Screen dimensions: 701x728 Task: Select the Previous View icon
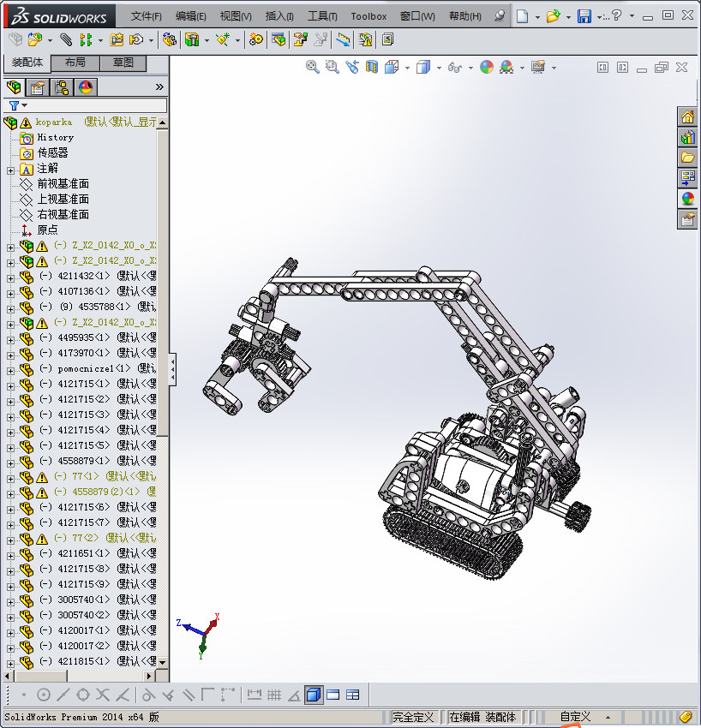[x=351, y=68]
